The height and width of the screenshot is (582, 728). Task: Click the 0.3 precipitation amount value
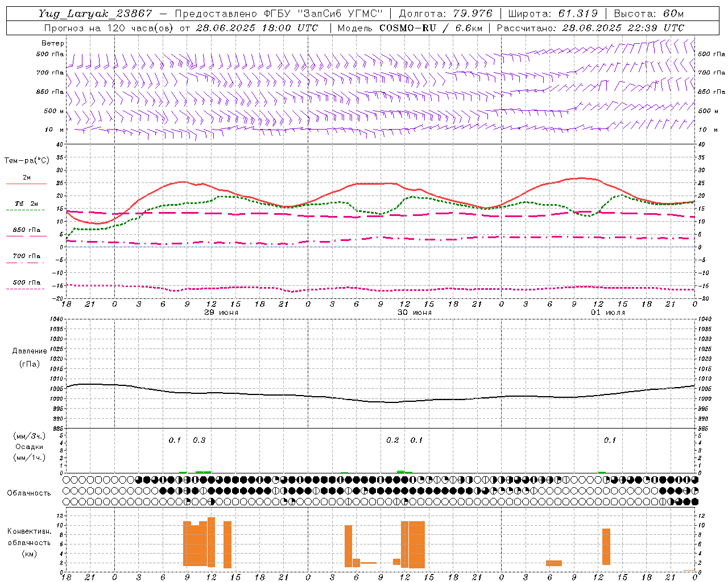pyautogui.click(x=199, y=440)
